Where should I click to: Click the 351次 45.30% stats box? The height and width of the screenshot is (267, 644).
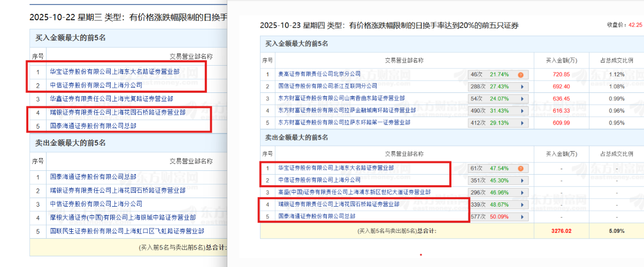499,180
